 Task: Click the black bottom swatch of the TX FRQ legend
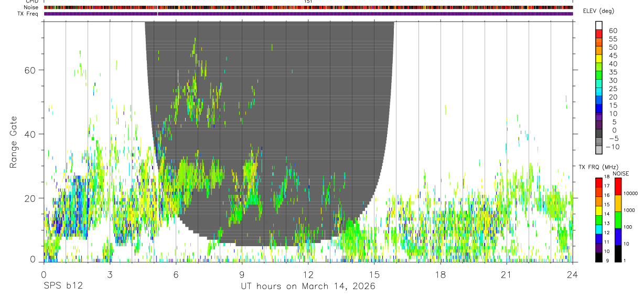599,257
